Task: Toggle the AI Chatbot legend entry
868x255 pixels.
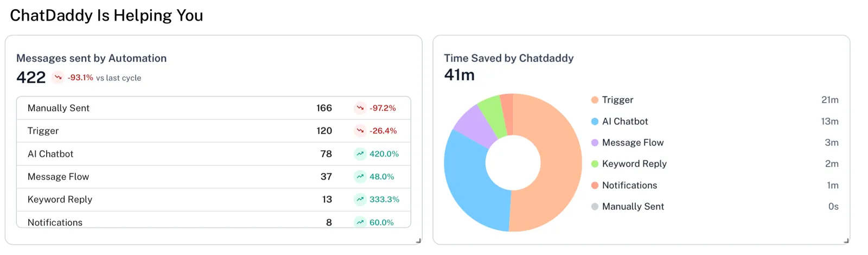Action: point(624,122)
